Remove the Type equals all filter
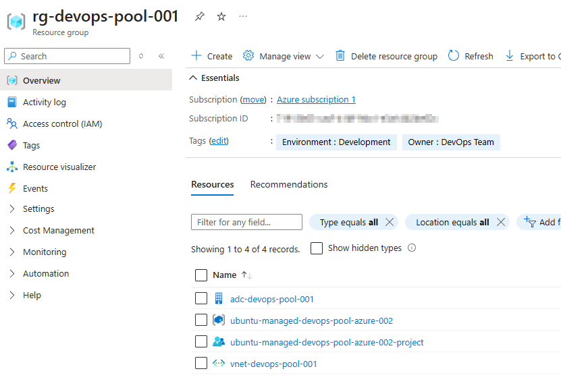Screen dimensions: 561x392 click(x=389, y=222)
